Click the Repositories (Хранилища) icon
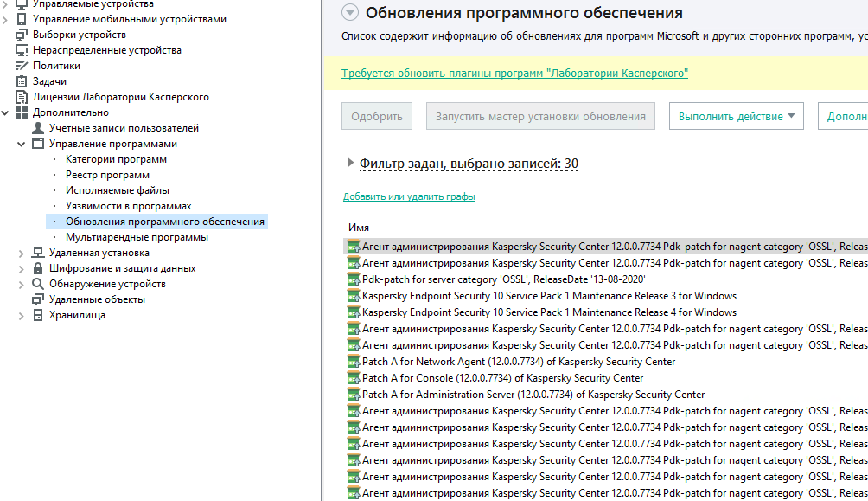The width and height of the screenshot is (868, 501). click(38, 315)
